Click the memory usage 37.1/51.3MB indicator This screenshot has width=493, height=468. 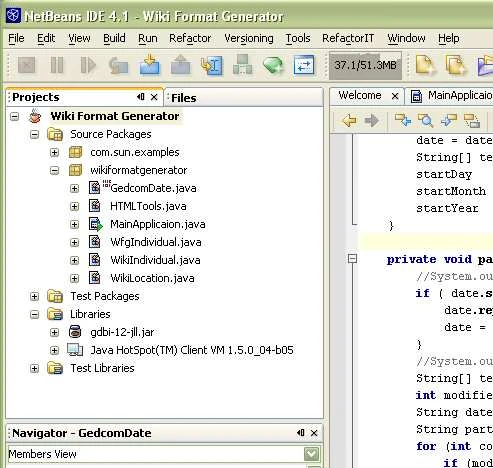point(365,65)
